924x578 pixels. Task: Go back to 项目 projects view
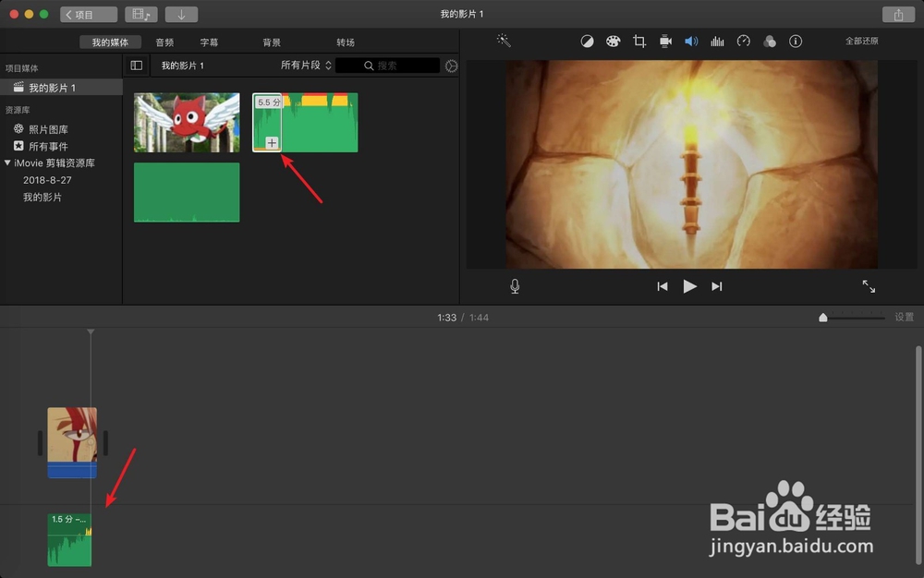89,15
